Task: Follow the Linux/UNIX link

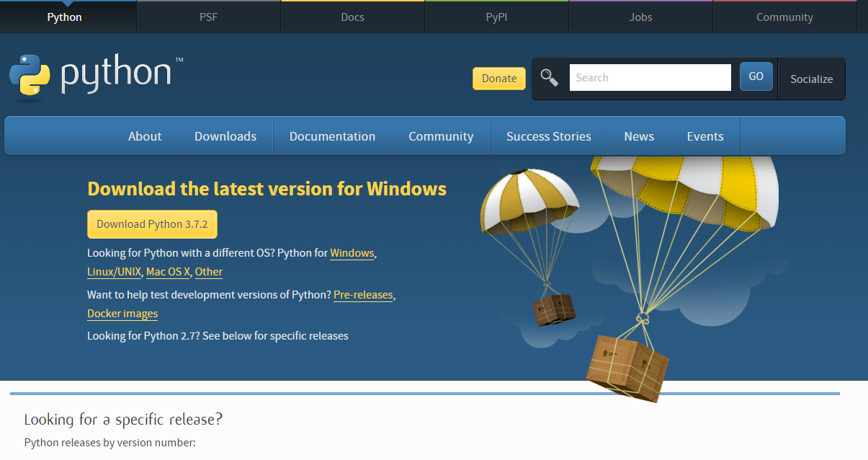Action: [x=114, y=272]
